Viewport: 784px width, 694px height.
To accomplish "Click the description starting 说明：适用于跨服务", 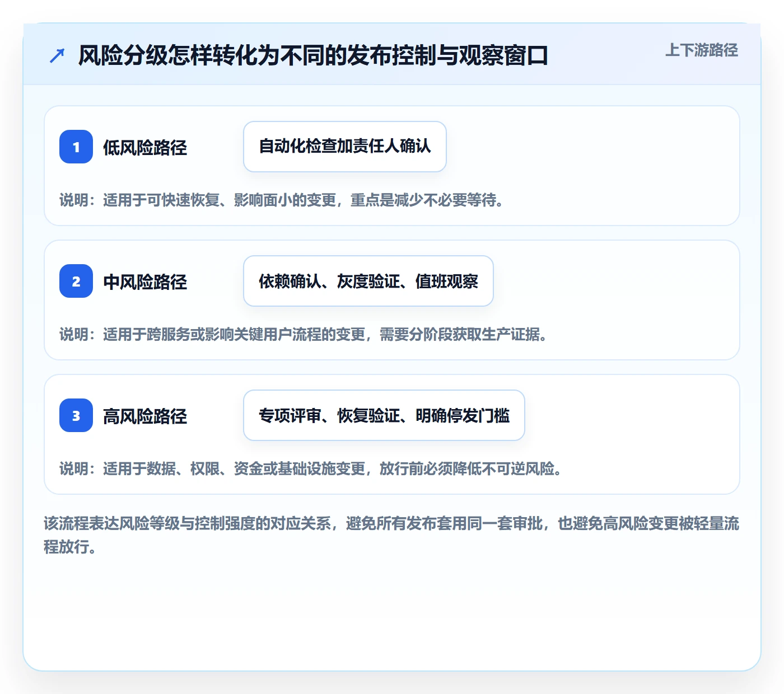I will [x=304, y=334].
